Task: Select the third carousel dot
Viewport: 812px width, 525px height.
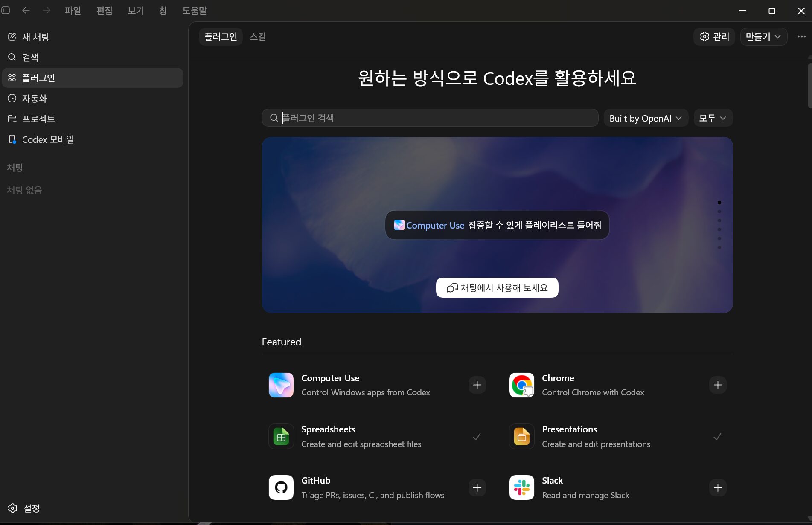Action: pos(719,220)
